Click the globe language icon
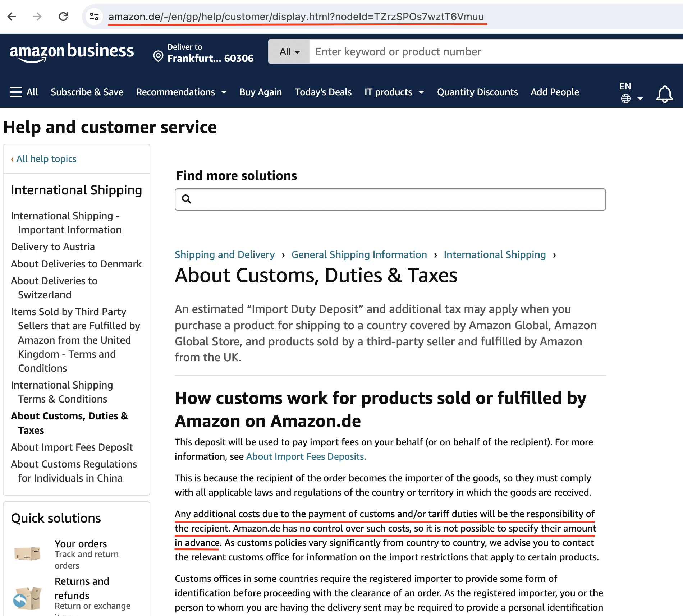683x616 pixels. point(626,98)
